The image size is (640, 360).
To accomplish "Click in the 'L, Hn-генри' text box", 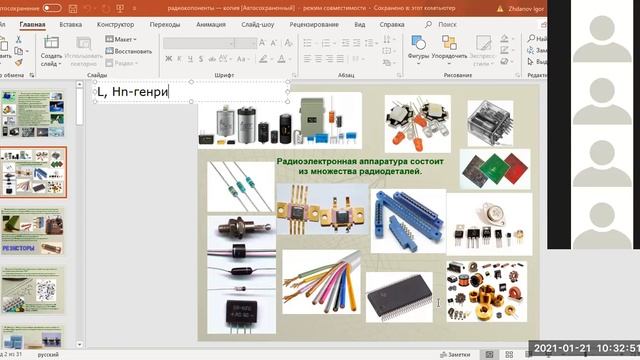I will pos(191,92).
